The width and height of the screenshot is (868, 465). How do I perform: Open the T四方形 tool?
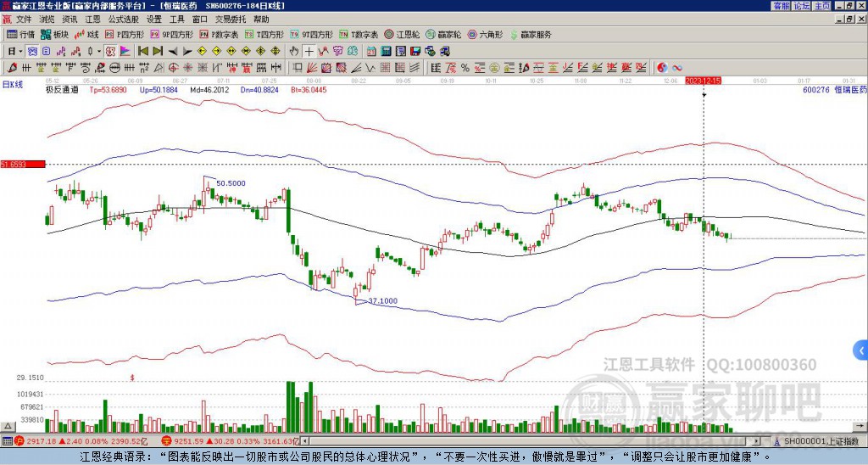coord(264,34)
